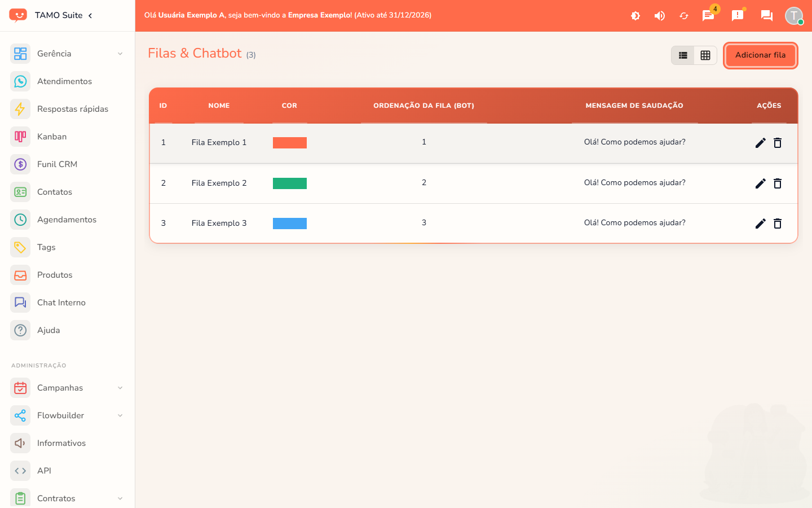This screenshot has width=812, height=508.
Task: Edit Fila Exemplo 1 with pencil icon
Action: coord(761,143)
